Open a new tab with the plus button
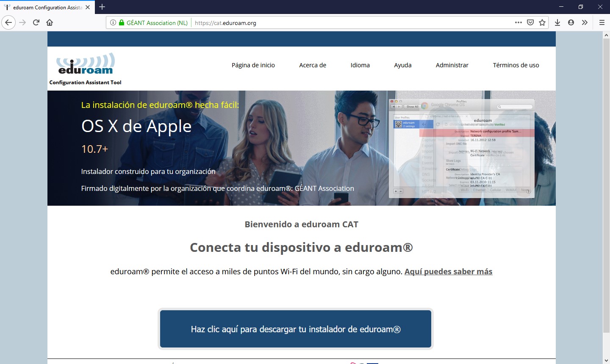 pos(102,7)
